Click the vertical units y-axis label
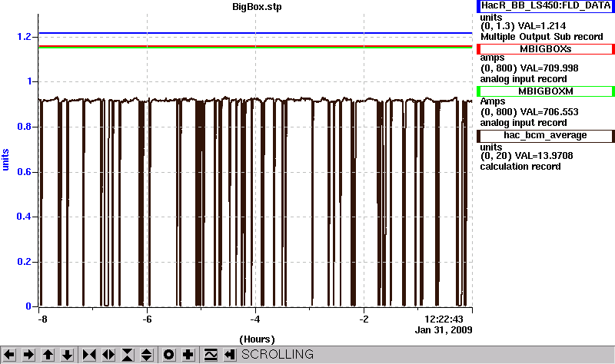Screen dimensions: 615x364 (x=5, y=160)
